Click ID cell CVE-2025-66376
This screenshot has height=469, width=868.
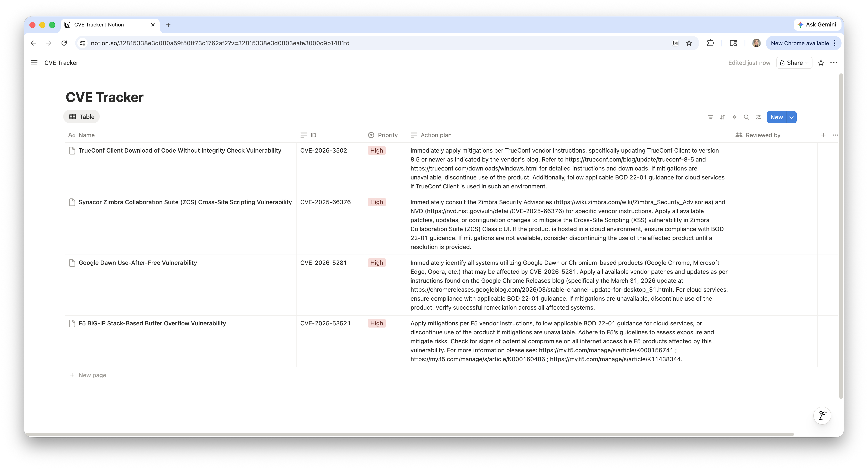click(330, 224)
